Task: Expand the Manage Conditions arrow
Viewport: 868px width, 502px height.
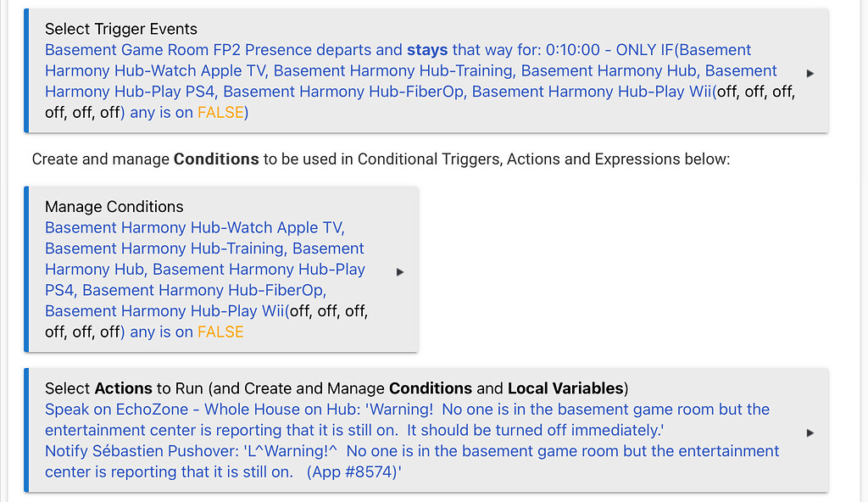Action: (400, 272)
